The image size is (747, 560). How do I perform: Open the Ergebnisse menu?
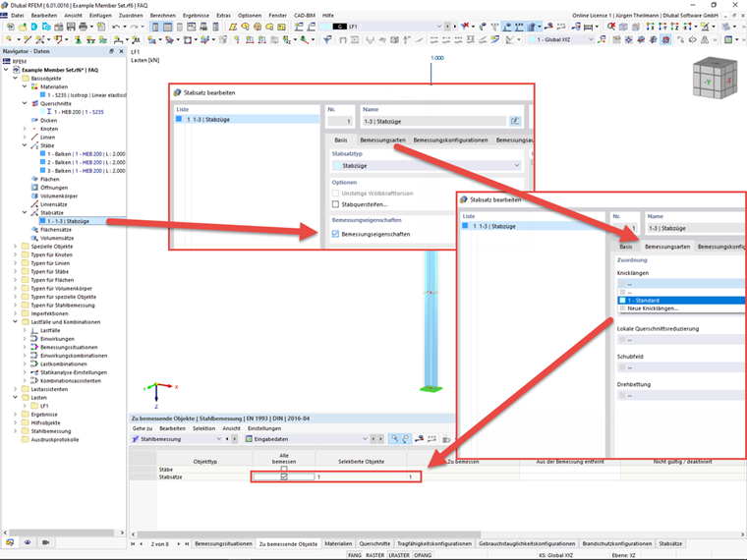[x=196, y=16]
